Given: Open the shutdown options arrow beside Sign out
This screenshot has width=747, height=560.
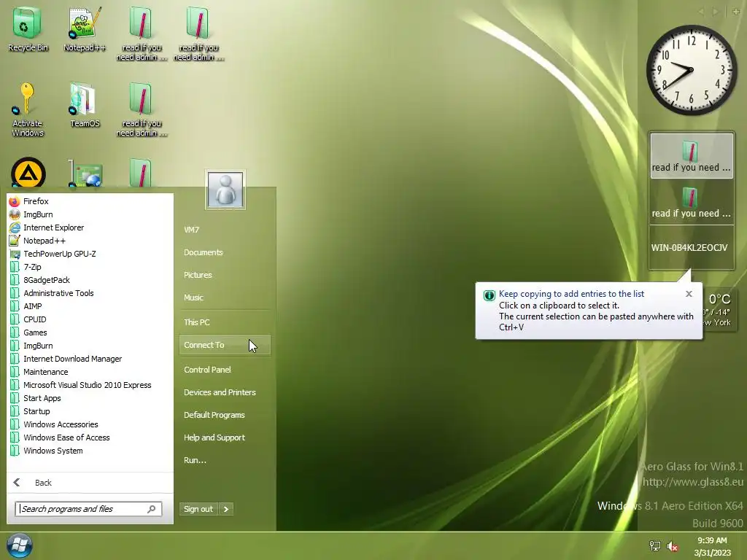Looking at the screenshot, I should click(x=226, y=509).
